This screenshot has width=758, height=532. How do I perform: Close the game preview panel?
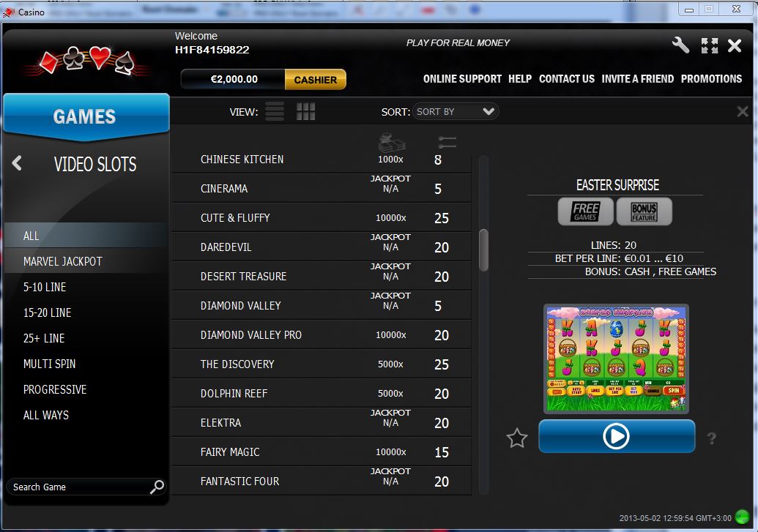743,112
